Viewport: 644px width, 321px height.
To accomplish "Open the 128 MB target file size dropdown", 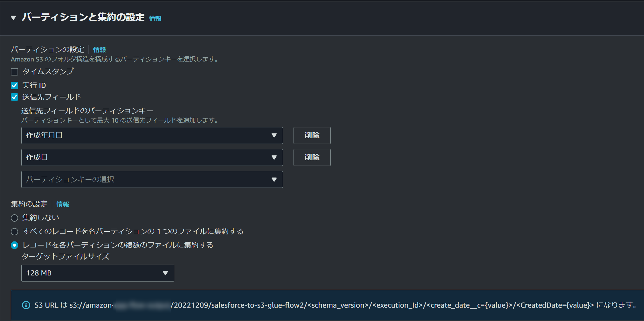I will pos(98,273).
